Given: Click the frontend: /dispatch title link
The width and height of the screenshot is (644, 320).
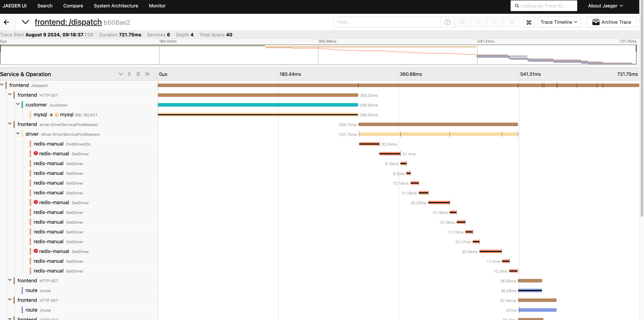Looking at the screenshot, I should point(68,22).
